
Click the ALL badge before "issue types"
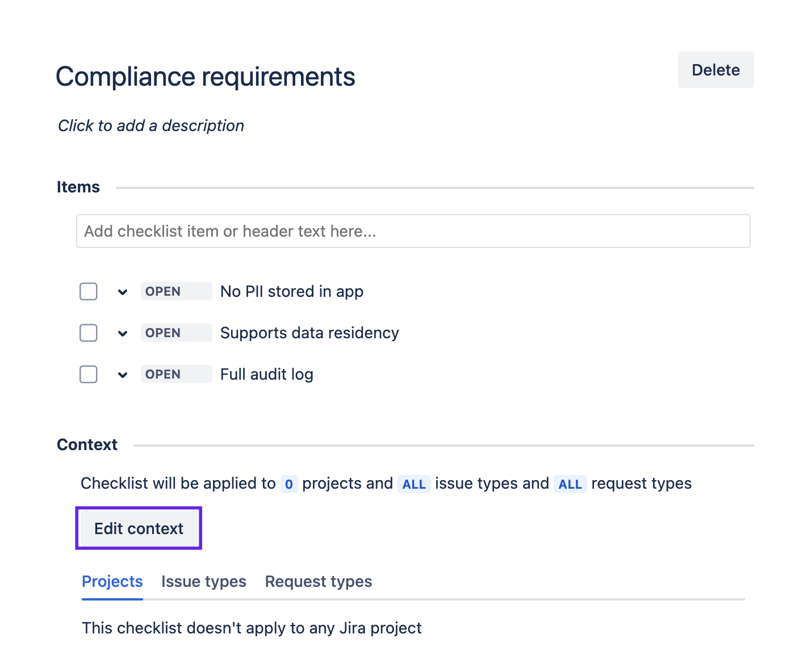coord(414,484)
